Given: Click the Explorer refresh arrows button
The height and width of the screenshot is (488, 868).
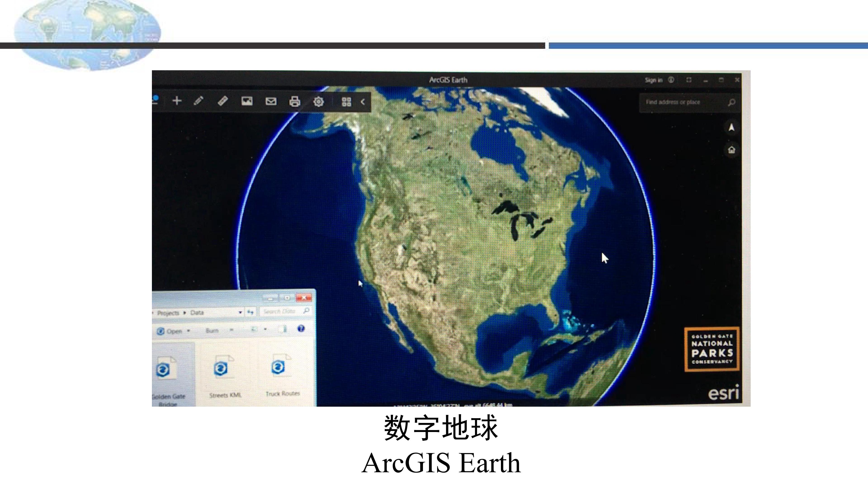Looking at the screenshot, I should click(x=250, y=312).
